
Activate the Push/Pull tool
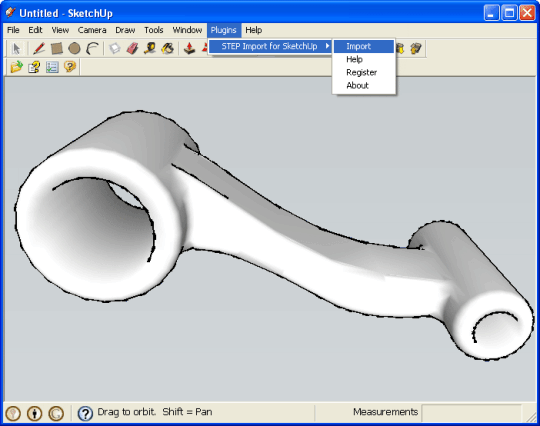point(189,49)
